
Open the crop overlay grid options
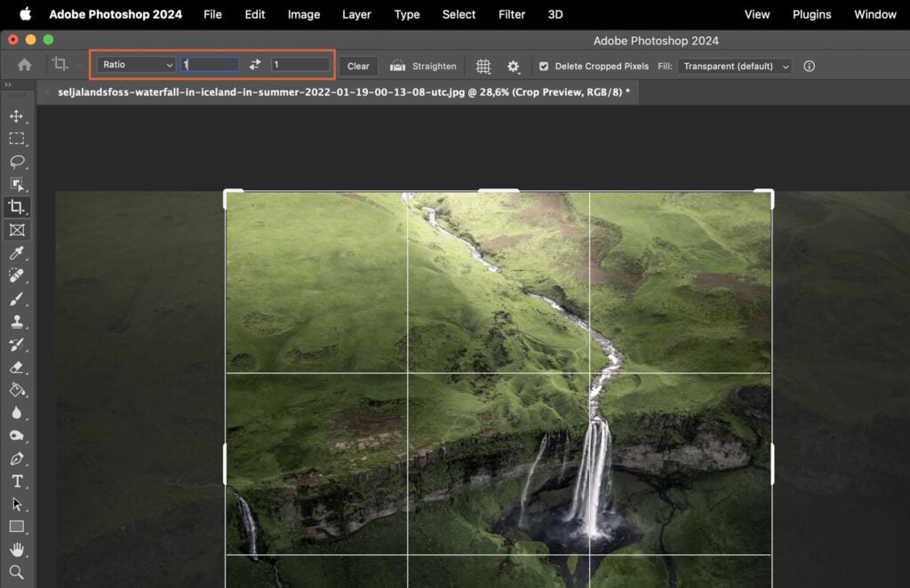(x=483, y=66)
